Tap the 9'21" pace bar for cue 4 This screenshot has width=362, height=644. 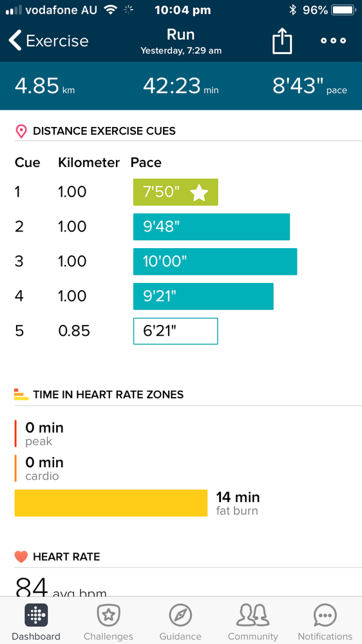click(203, 296)
